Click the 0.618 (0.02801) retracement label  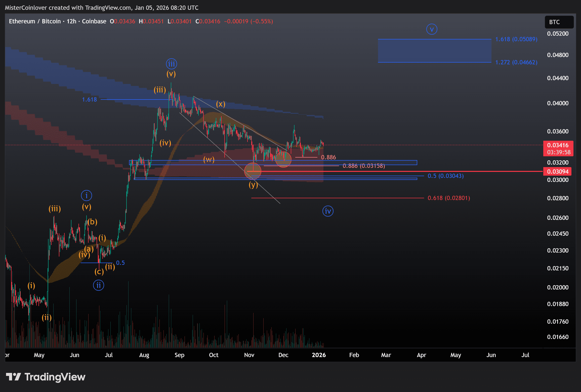[449, 198]
